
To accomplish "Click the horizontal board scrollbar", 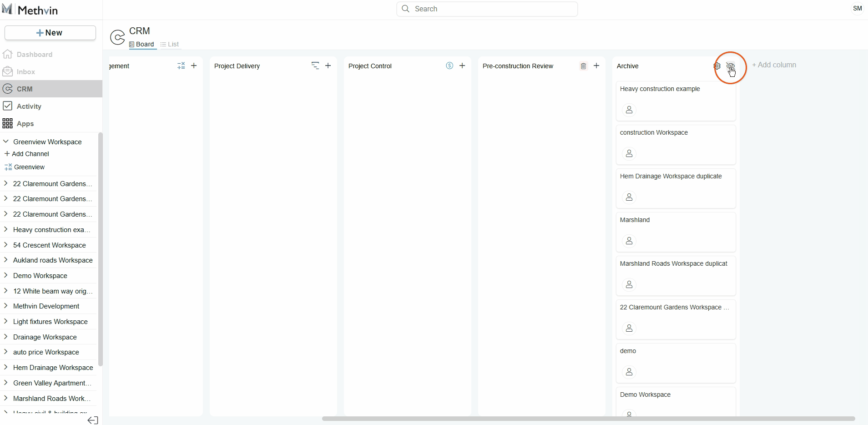I will (588, 419).
